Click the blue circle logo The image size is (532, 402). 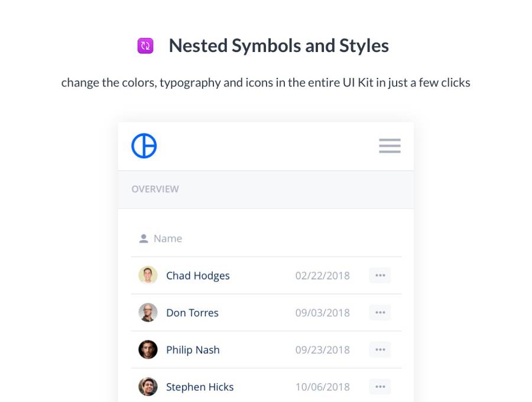click(144, 146)
